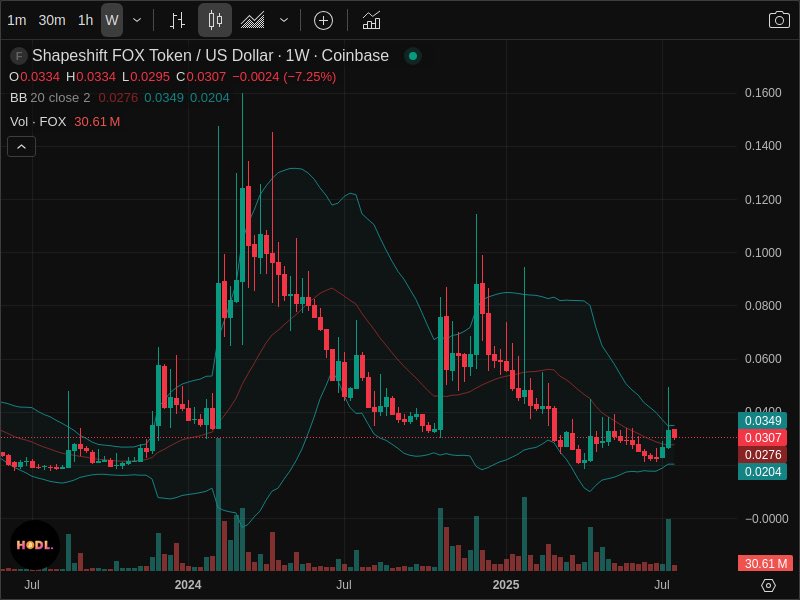Click the 0.0276 basis price label
The width and height of the screenshot is (800, 600).
click(762, 455)
